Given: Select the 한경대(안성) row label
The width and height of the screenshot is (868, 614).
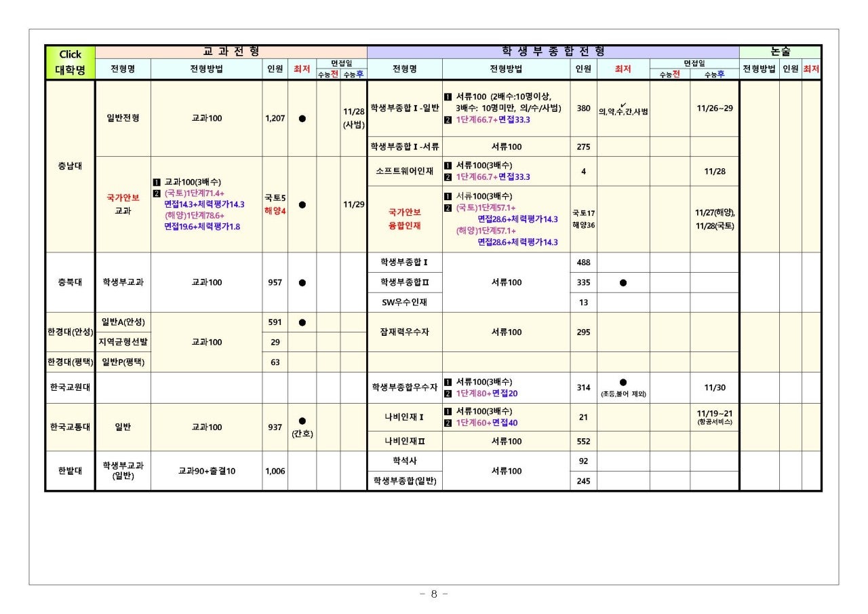Looking at the screenshot, I should pos(70,332).
